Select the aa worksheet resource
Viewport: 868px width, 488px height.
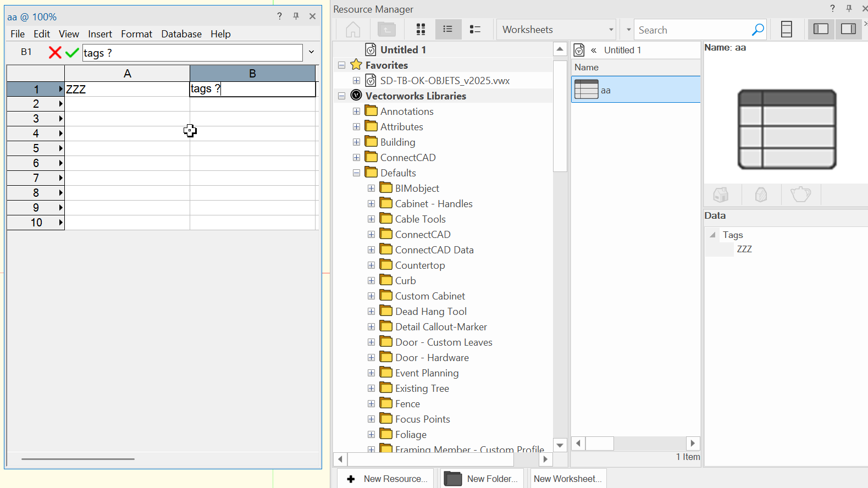point(635,90)
